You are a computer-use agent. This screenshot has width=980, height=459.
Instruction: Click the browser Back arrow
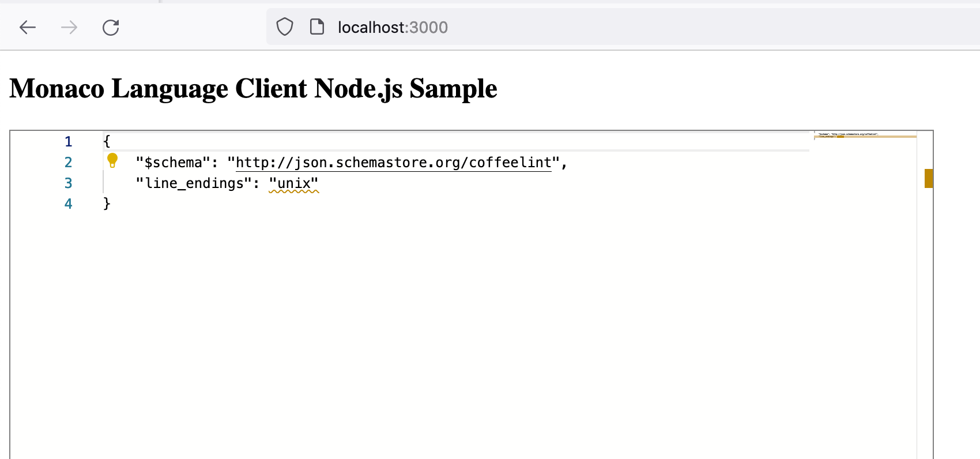[x=28, y=27]
